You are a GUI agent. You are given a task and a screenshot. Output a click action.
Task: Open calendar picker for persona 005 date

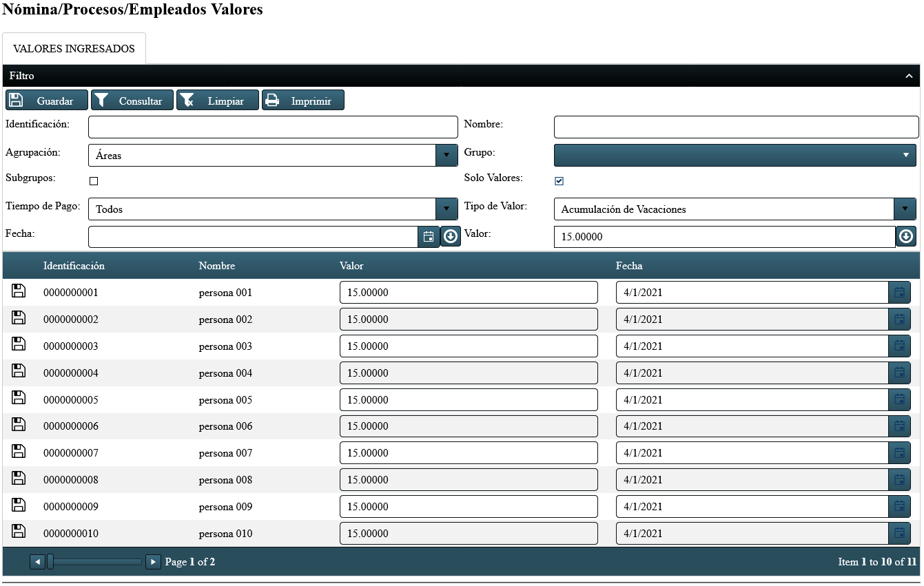pos(899,400)
